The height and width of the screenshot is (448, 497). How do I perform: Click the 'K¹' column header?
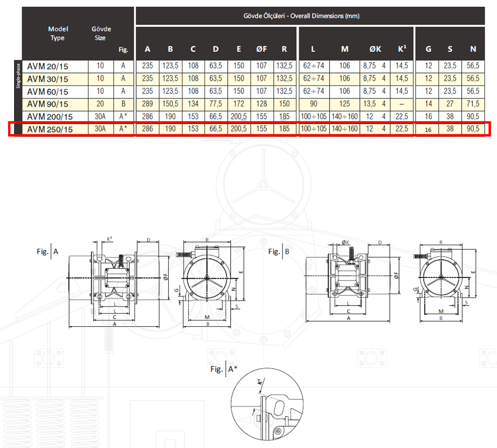coord(402,49)
